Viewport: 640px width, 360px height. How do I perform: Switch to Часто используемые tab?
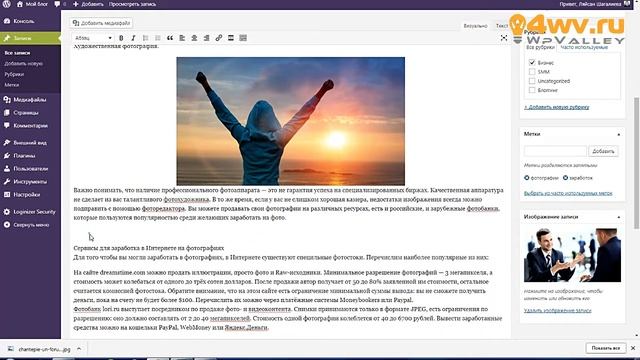click(x=584, y=47)
